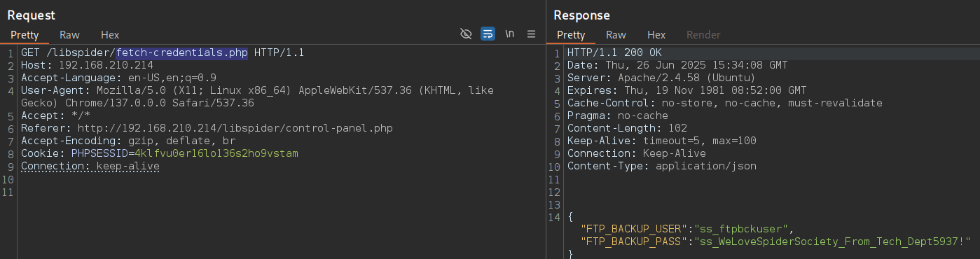The height and width of the screenshot is (259, 980).
Task: Open the Response Hex tab
Action: (x=656, y=34)
